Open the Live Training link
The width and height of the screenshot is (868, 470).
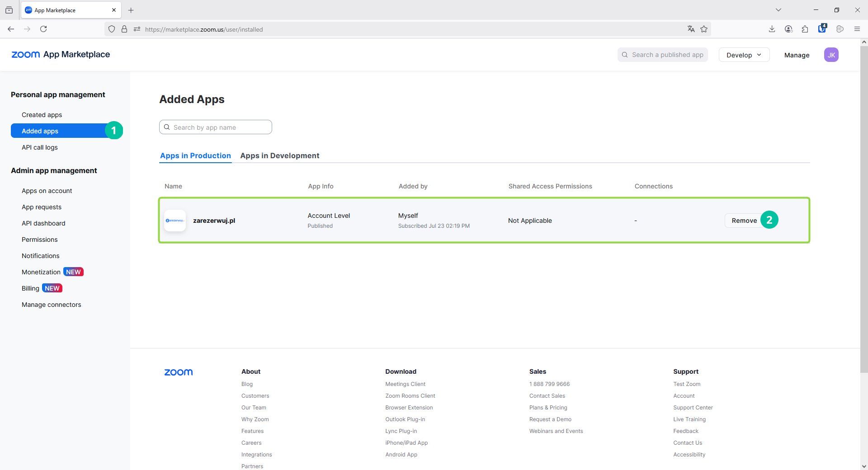click(x=689, y=419)
